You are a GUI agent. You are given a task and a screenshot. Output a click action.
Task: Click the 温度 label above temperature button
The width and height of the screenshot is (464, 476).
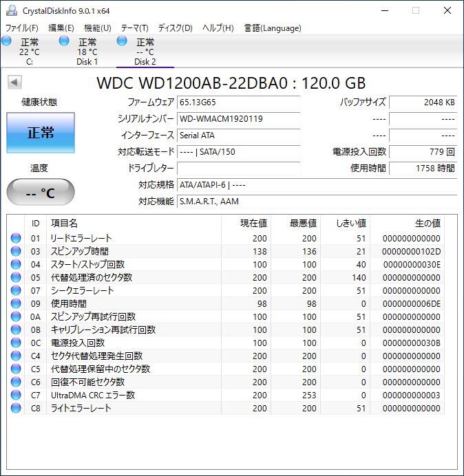click(x=39, y=168)
